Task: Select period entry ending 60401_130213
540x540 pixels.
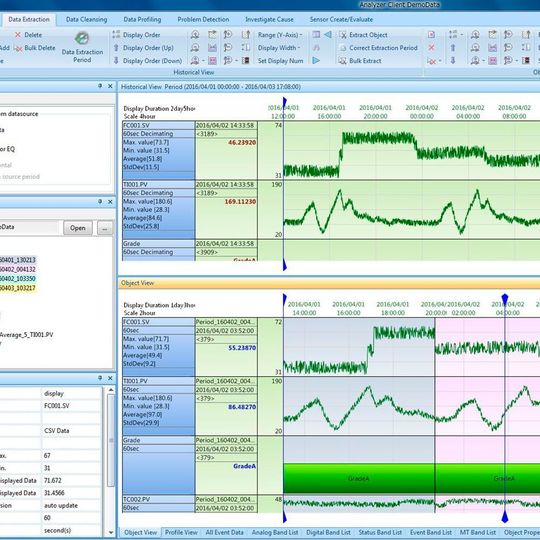Action: [x=18, y=260]
